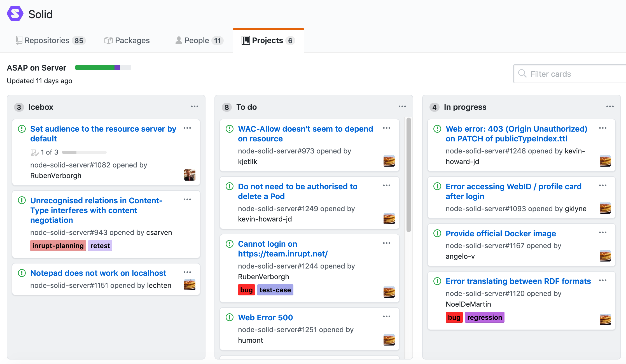Click the inrupt-planning label
626x364 pixels.
point(58,246)
